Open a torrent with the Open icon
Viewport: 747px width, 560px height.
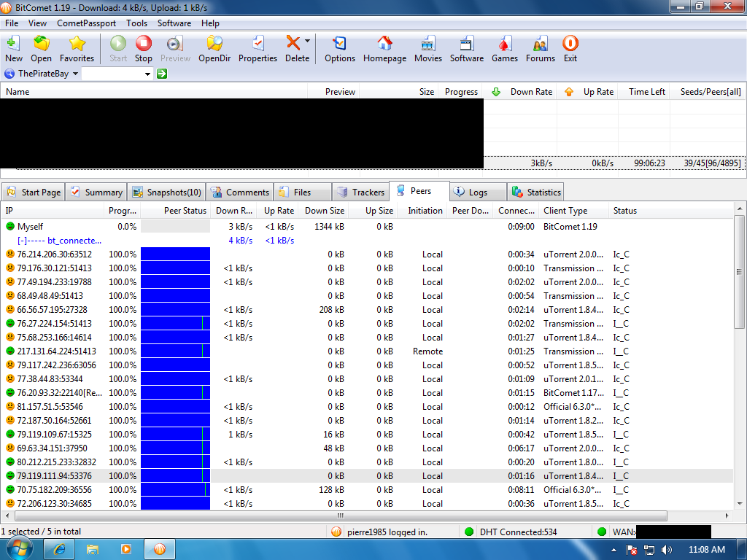pyautogui.click(x=41, y=43)
